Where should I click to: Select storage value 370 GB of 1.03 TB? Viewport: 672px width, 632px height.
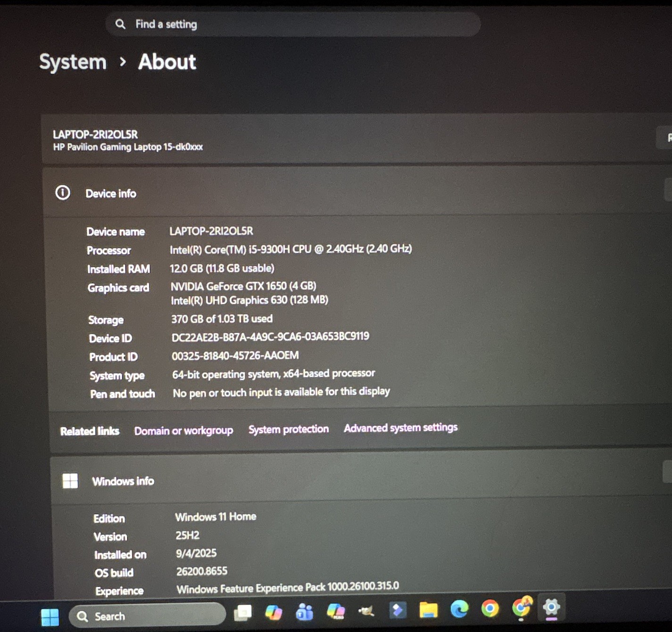point(222,319)
